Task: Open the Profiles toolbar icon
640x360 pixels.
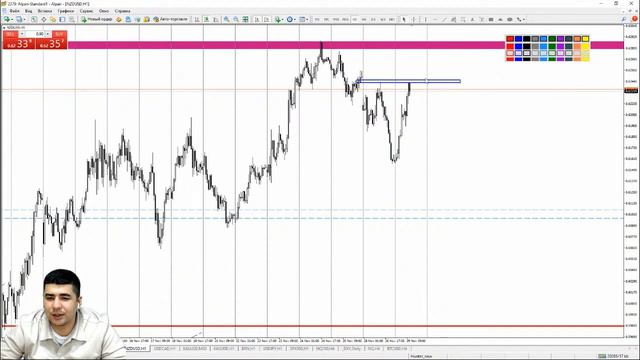Action: [x=19, y=19]
